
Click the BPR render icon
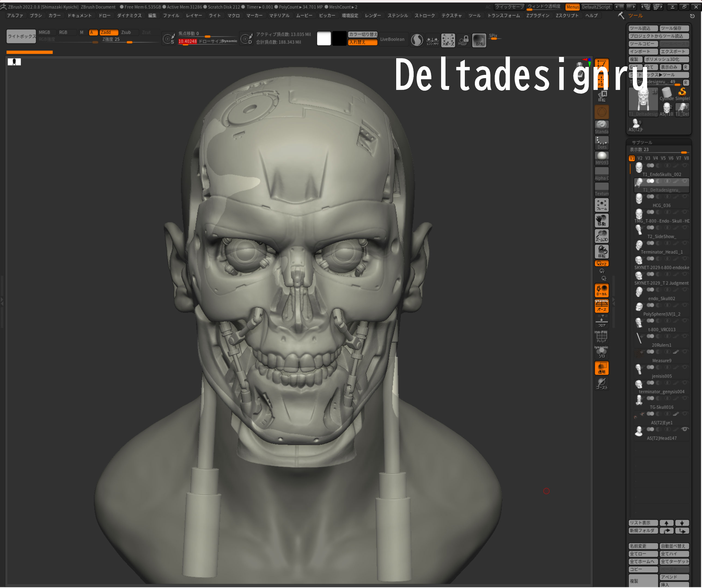coord(479,40)
